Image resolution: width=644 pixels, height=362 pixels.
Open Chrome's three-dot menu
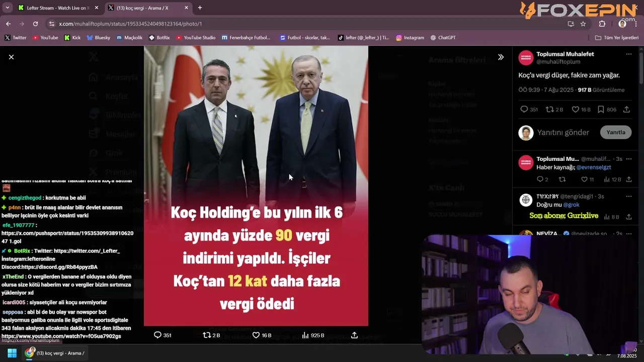tap(636, 24)
